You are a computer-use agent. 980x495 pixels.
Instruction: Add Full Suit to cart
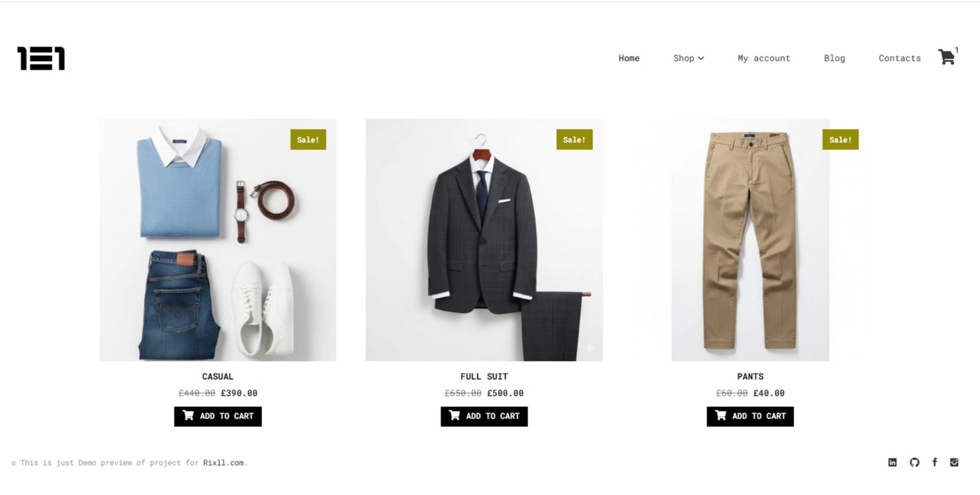[484, 417]
